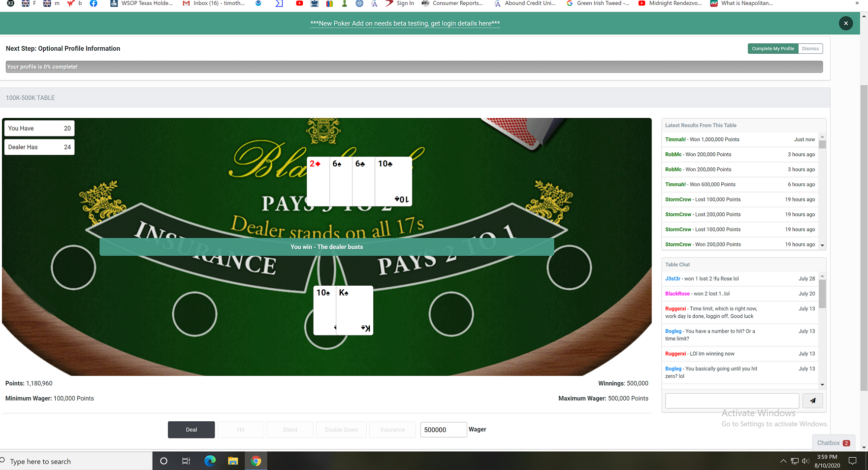This screenshot has width=868, height=470.
Task: Click the Deal button
Action: tap(191, 430)
